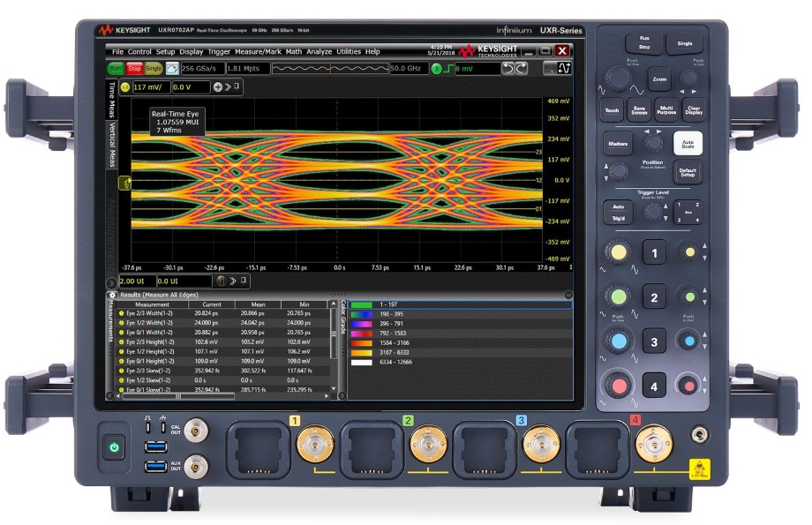Toggle the green trigger source indicator
This screenshot has width=812, height=525.
[x=436, y=69]
